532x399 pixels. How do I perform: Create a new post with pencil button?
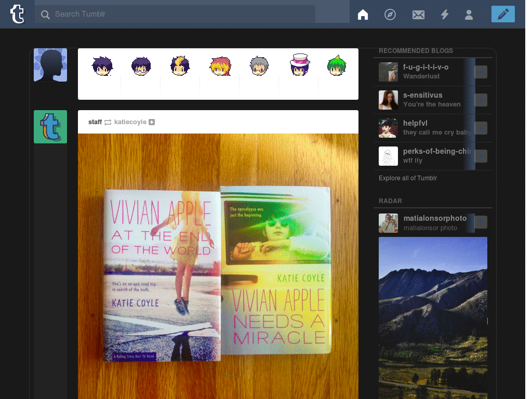503,14
